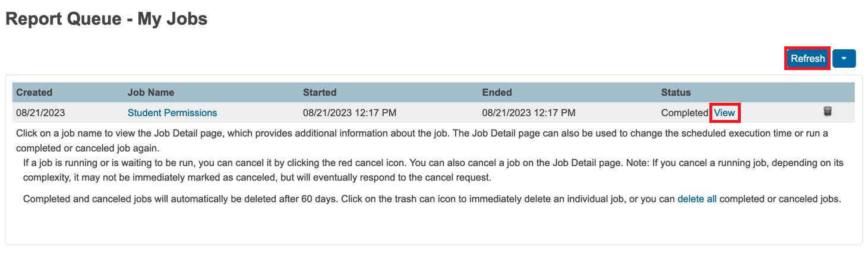Viewport: 868px width, 253px height.
Task: Click the Started column header
Action: tap(320, 93)
